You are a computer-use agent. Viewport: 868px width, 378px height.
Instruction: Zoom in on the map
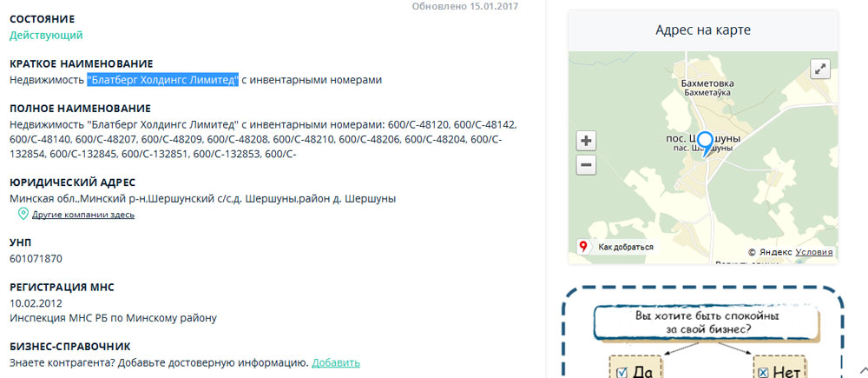point(586,141)
